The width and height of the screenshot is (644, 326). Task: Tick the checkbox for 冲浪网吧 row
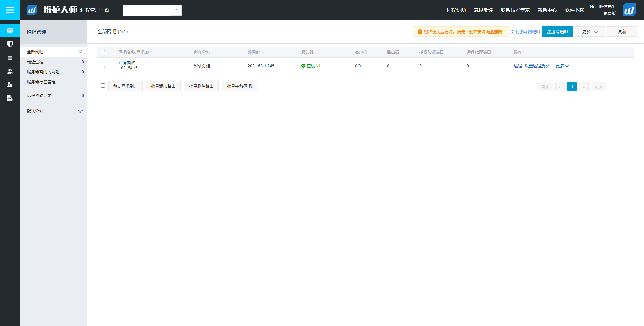tap(103, 66)
